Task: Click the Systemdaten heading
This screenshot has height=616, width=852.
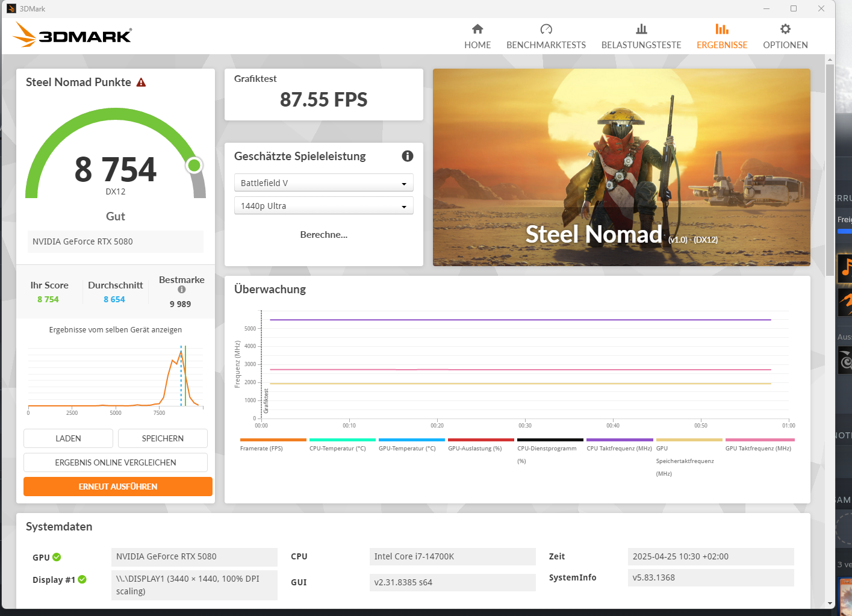Action: (x=59, y=526)
